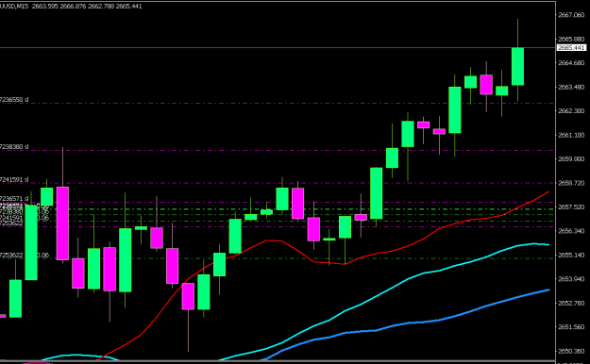Click the order label 7236571 sl
The height and width of the screenshot is (364, 590).
point(14,199)
